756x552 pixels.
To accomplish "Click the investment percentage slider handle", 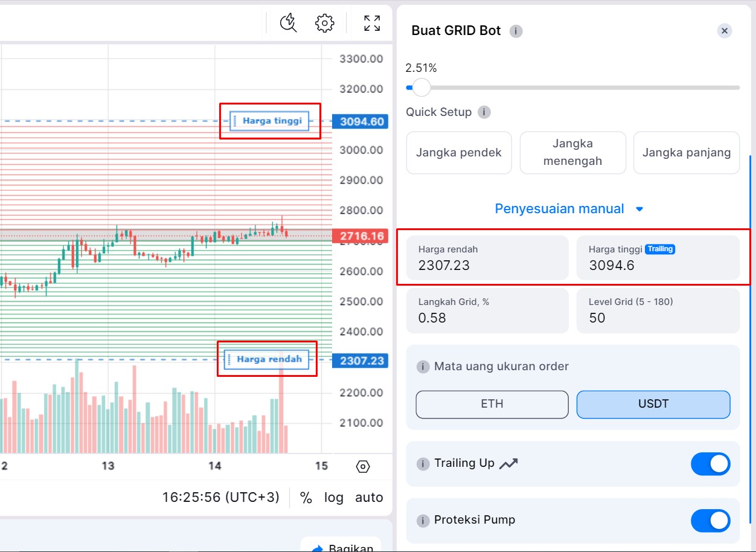I will click(421, 88).
